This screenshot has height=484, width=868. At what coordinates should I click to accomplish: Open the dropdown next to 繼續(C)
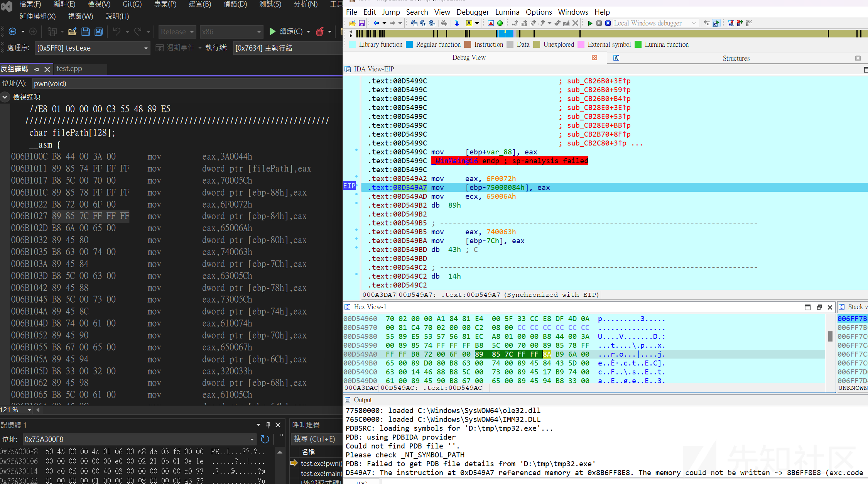coord(308,32)
